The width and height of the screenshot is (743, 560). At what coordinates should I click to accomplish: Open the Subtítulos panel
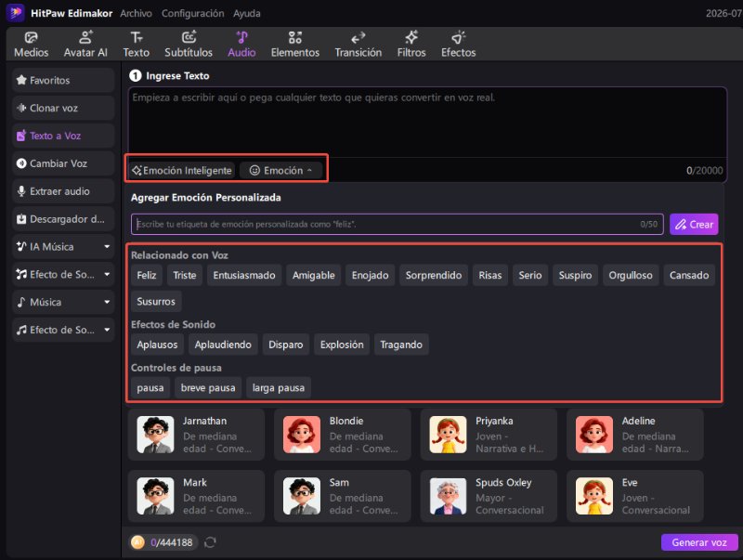point(189,44)
